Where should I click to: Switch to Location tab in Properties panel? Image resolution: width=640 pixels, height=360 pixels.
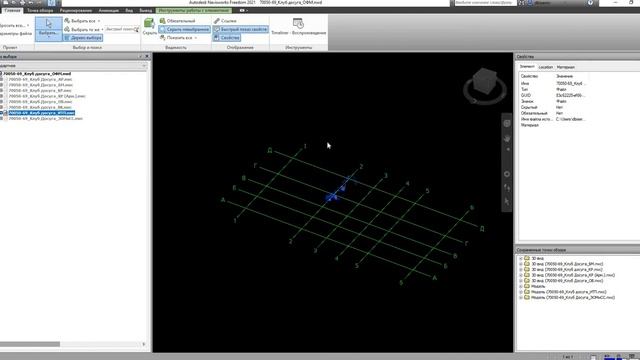pyautogui.click(x=545, y=67)
